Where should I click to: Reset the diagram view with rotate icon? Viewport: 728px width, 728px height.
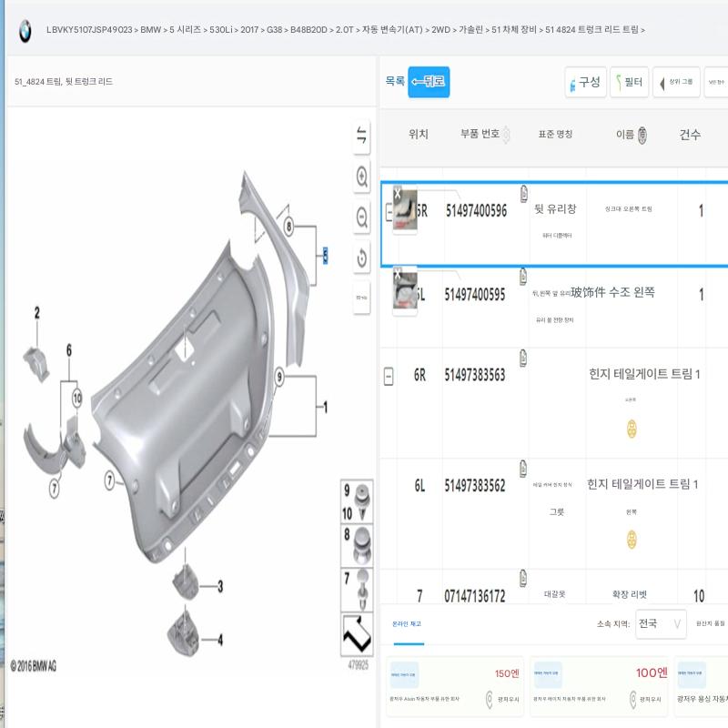[x=361, y=258]
